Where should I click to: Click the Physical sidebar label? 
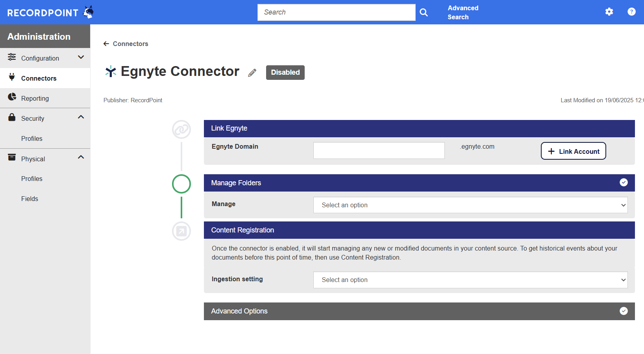click(33, 159)
